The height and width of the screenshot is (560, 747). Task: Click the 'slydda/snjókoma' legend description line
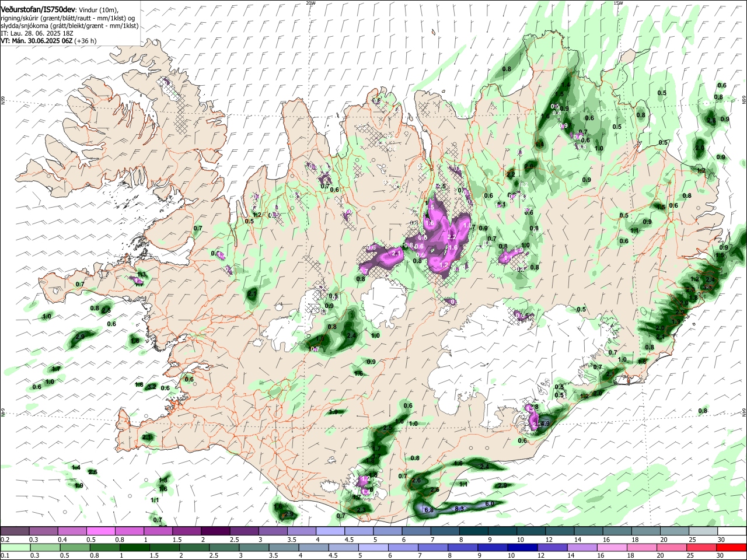coord(69,26)
